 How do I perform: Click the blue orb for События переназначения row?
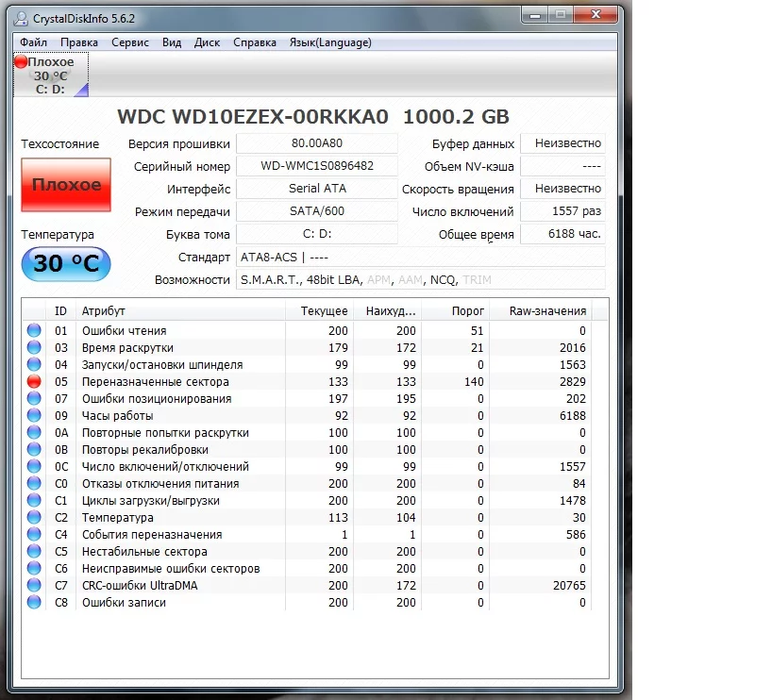34,535
